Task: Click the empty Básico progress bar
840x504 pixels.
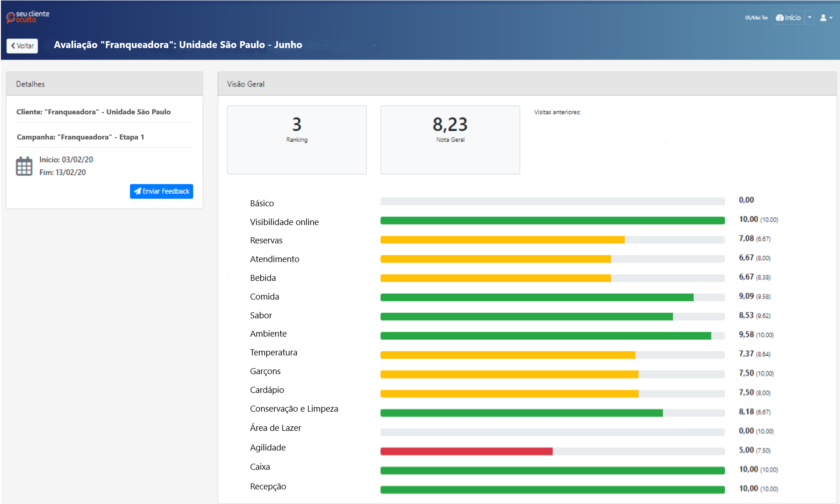Action: pos(552,201)
